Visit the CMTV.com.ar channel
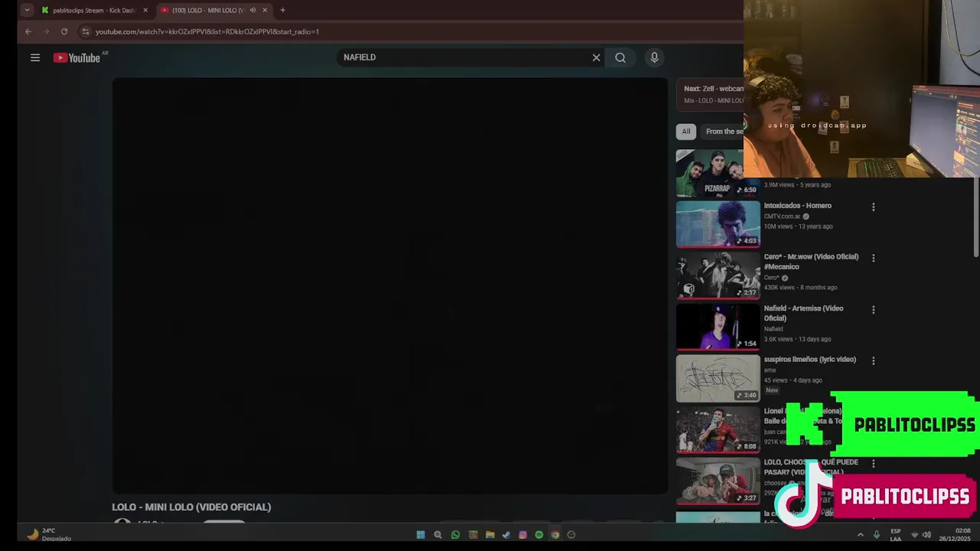 (782, 216)
